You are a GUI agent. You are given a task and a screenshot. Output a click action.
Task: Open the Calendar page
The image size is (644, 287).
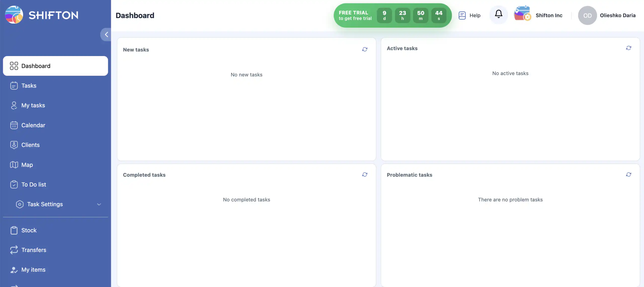(33, 125)
